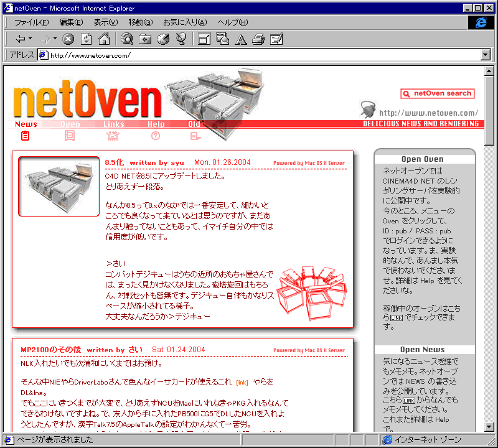Open the お気に入り(A) menu
The height and width of the screenshot is (448, 498).
pos(185,22)
